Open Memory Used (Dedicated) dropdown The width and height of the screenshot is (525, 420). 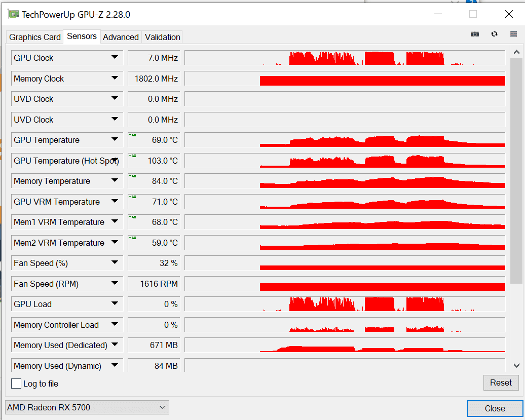tap(115, 345)
